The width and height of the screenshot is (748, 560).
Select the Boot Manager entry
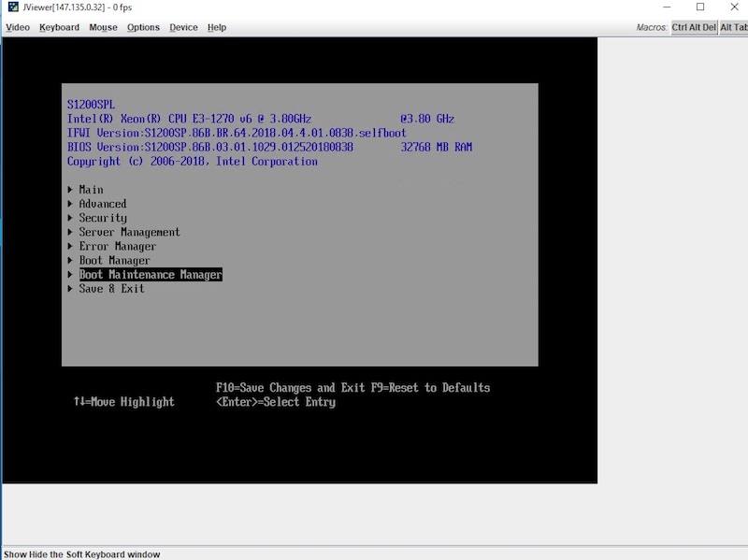(114, 261)
